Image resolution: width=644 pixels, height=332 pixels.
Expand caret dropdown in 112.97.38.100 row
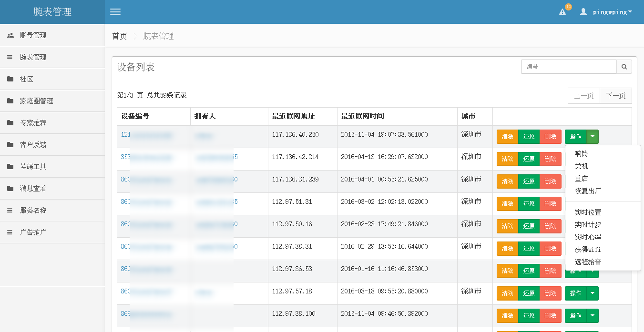[x=593, y=316]
